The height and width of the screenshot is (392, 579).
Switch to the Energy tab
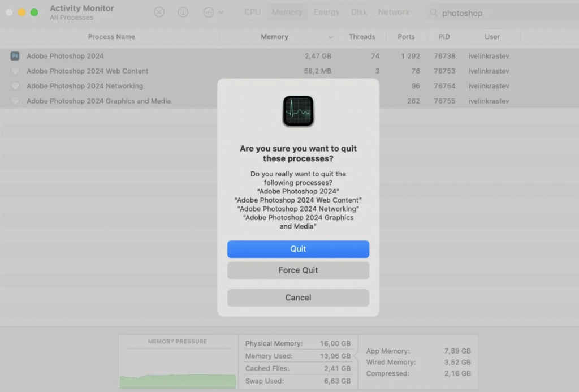click(326, 12)
